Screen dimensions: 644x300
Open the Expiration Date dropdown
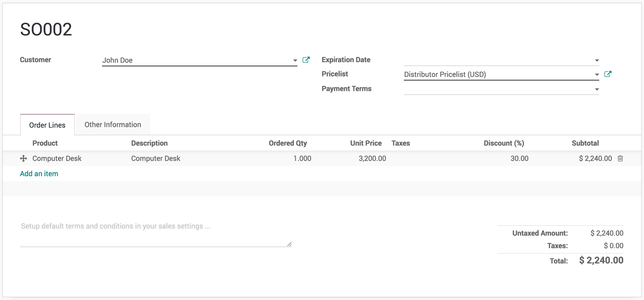tap(597, 60)
